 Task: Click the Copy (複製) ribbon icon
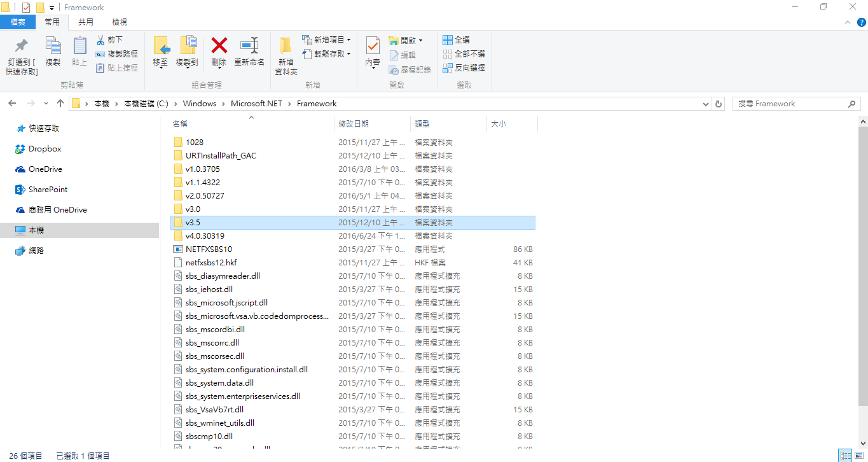53,46
